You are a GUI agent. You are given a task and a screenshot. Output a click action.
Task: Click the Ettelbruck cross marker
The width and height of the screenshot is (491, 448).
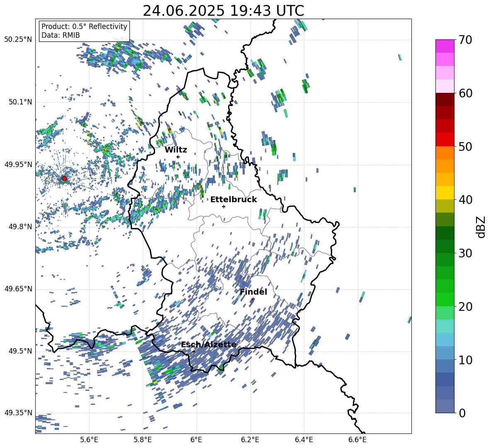tap(224, 206)
